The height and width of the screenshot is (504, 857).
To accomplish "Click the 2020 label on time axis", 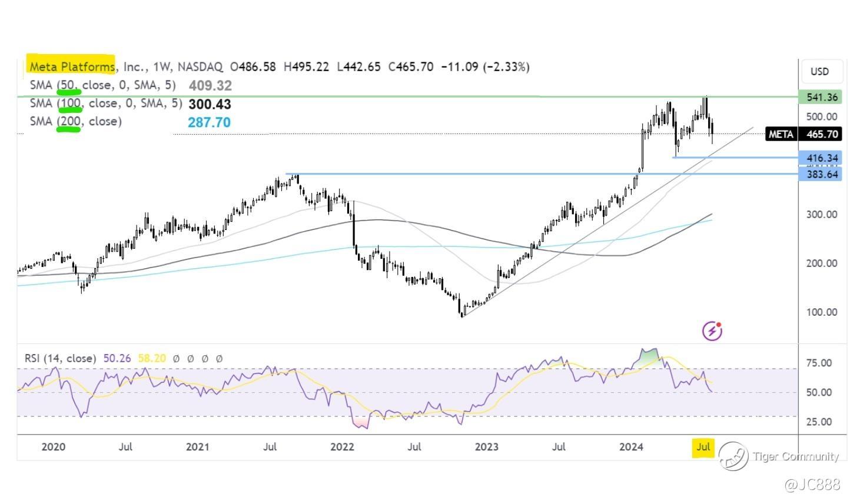I will pyautogui.click(x=53, y=446).
